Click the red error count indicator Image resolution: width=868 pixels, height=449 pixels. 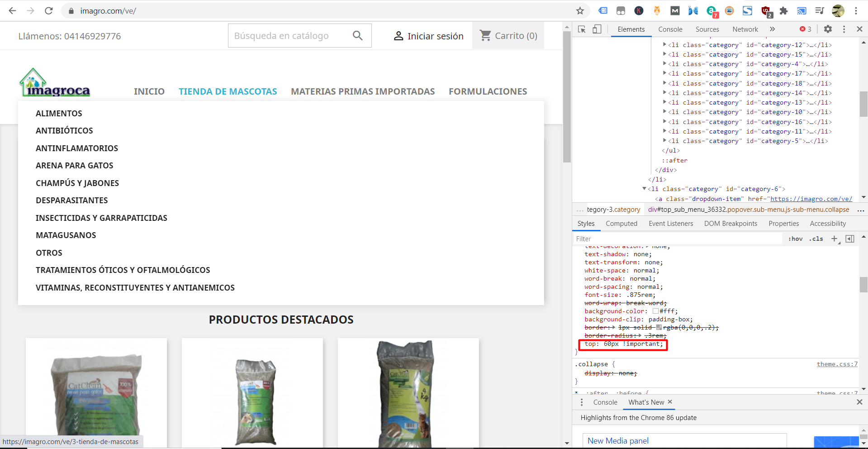click(x=806, y=29)
